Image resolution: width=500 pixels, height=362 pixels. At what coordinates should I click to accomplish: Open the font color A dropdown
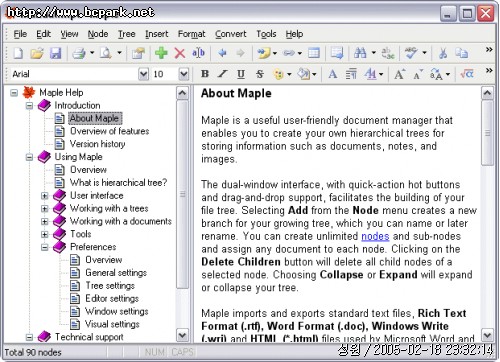[381, 74]
